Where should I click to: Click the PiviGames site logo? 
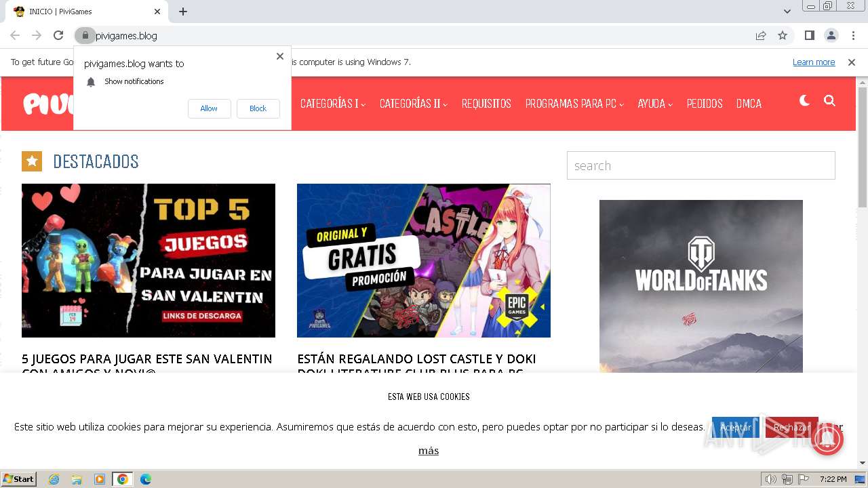coord(49,104)
